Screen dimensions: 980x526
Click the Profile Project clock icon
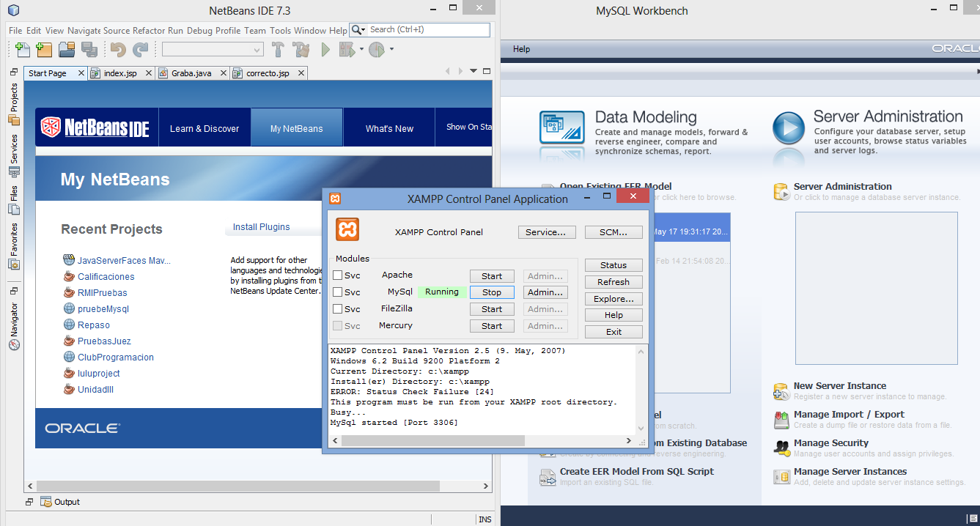click(x=377, y=50)
